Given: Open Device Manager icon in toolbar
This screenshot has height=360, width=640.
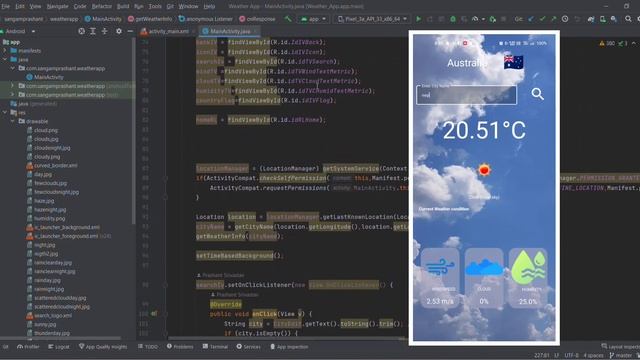Looking at the screenshot, I should [602, 19].
